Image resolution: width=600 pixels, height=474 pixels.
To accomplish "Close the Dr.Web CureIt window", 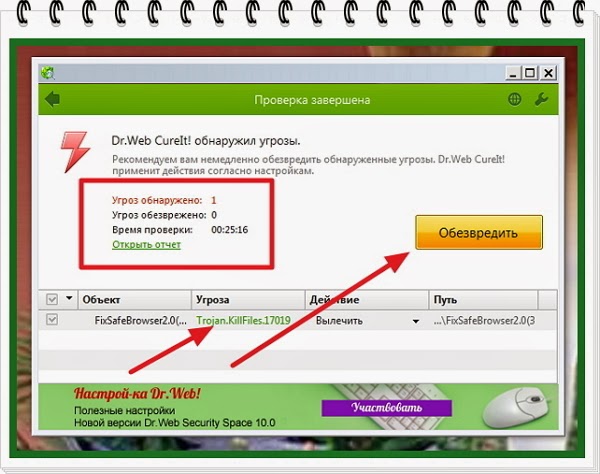I will pyautogui.click(x=548, y=73).
